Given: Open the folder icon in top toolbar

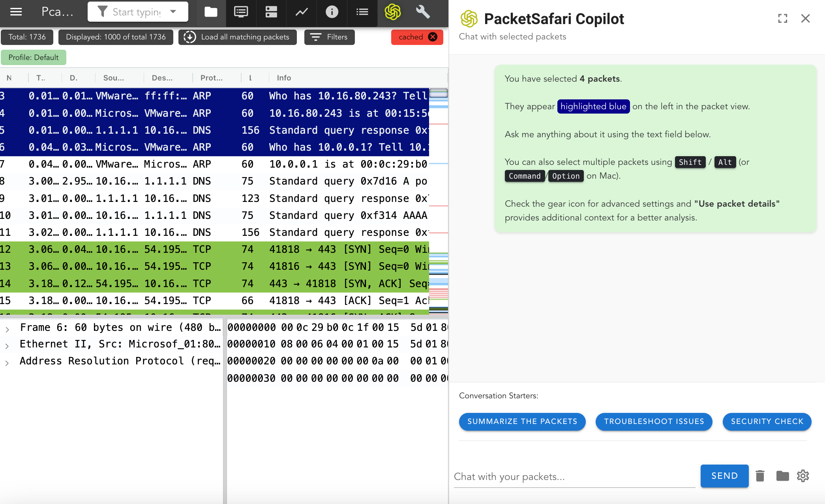Looking at the screenshot, I should coord(211,12).
